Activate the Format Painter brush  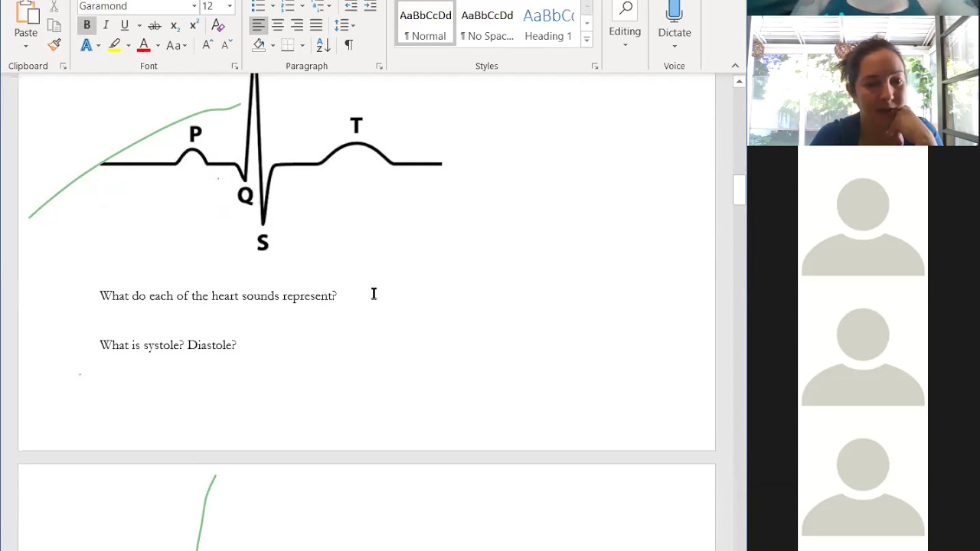click(x=54, y=45)
